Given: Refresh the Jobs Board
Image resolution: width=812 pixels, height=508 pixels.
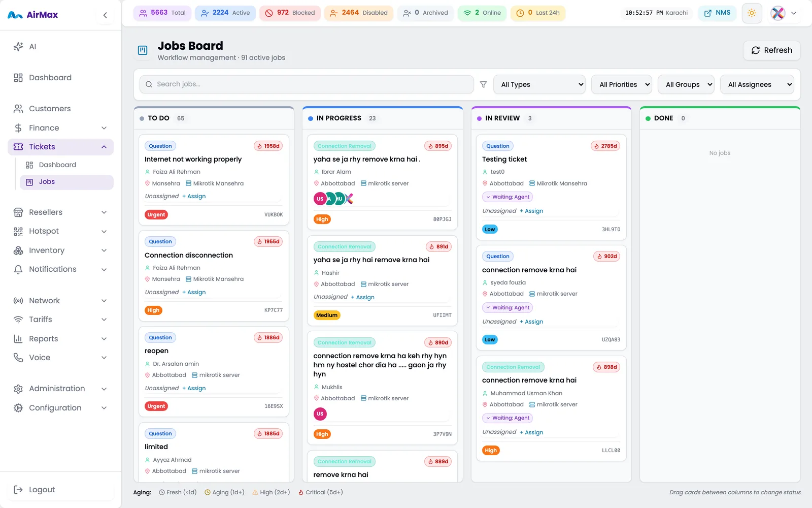Looking at the screenshot, I should [x=772, y=50].
